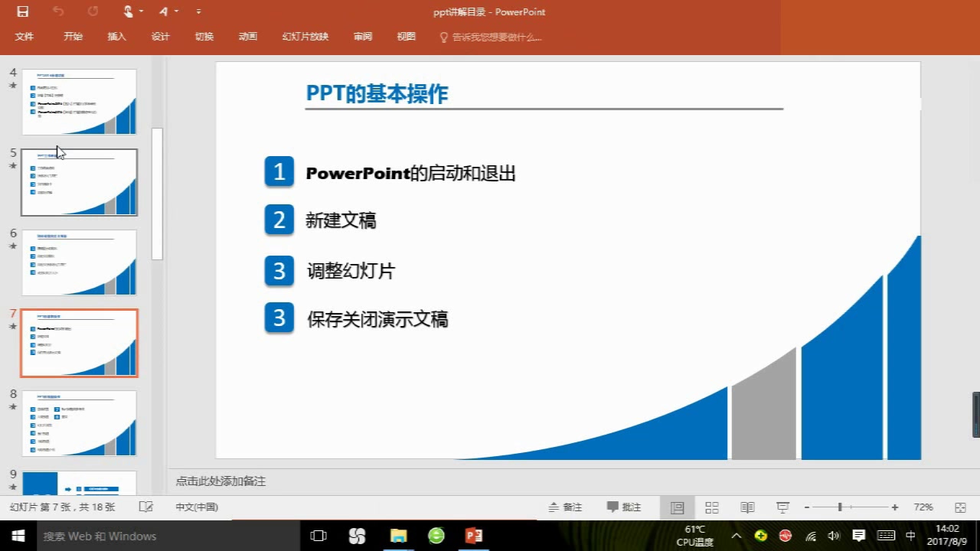
Task: Select slide 9 thumbnail
Action: click(x=80, y=483)
